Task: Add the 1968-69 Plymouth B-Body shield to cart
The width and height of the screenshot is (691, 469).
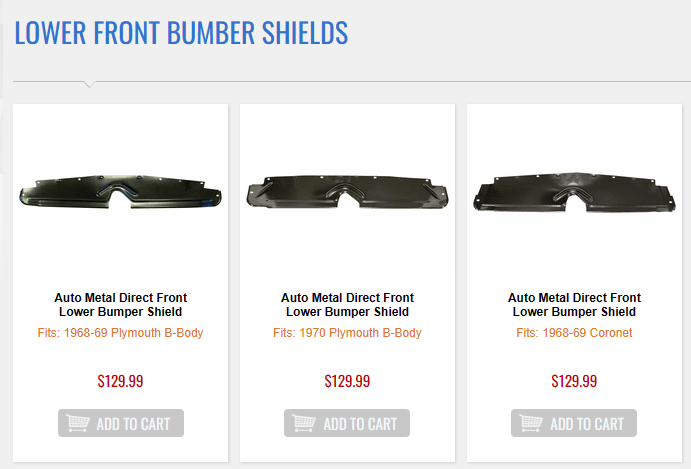Action: (121, 424)
